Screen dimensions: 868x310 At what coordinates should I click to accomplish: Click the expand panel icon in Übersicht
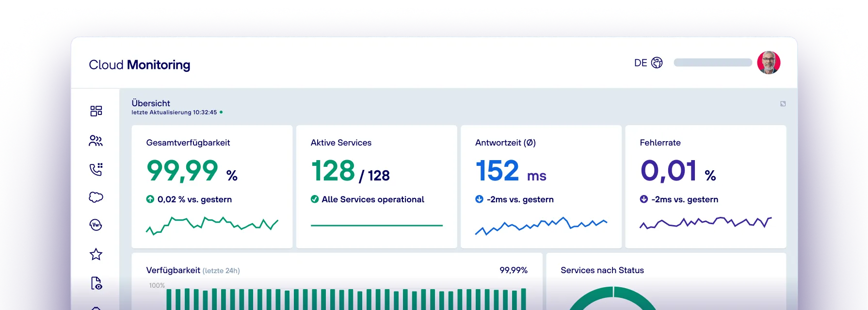click(x=783, y=104)
